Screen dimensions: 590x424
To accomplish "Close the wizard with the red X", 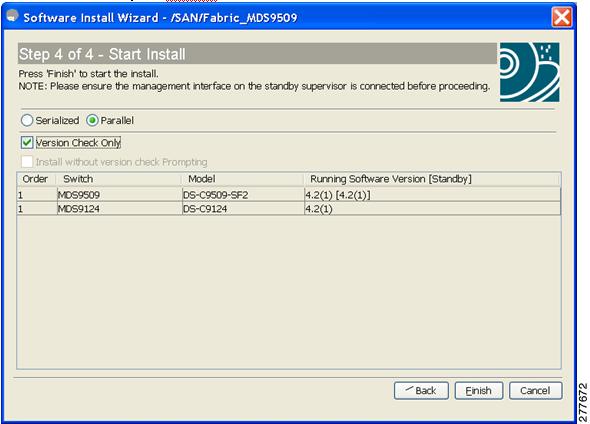I will point(562,17).
